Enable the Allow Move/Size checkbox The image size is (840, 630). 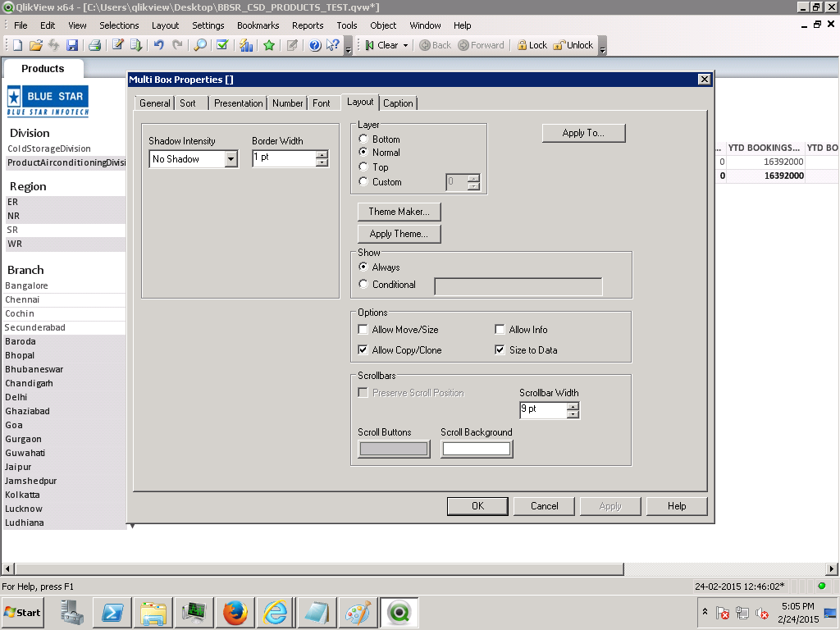(x=363, y=330)
